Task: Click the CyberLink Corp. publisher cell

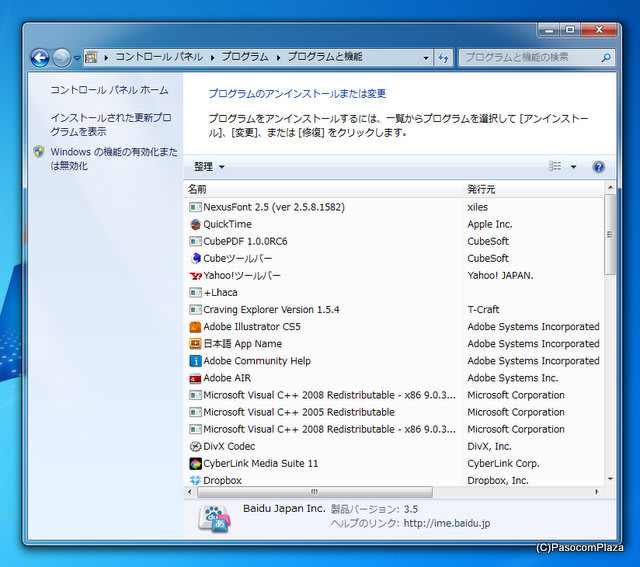Action: pos(503,463)
